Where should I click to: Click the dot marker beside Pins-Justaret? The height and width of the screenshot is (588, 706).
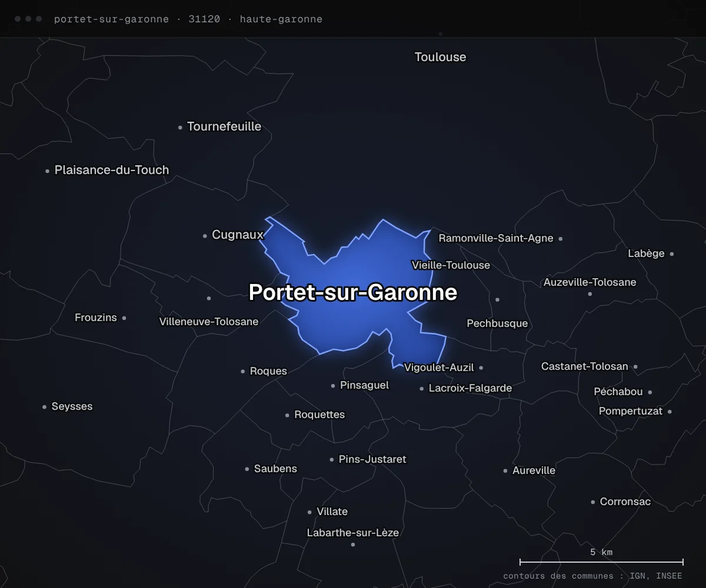pos(332,460)
